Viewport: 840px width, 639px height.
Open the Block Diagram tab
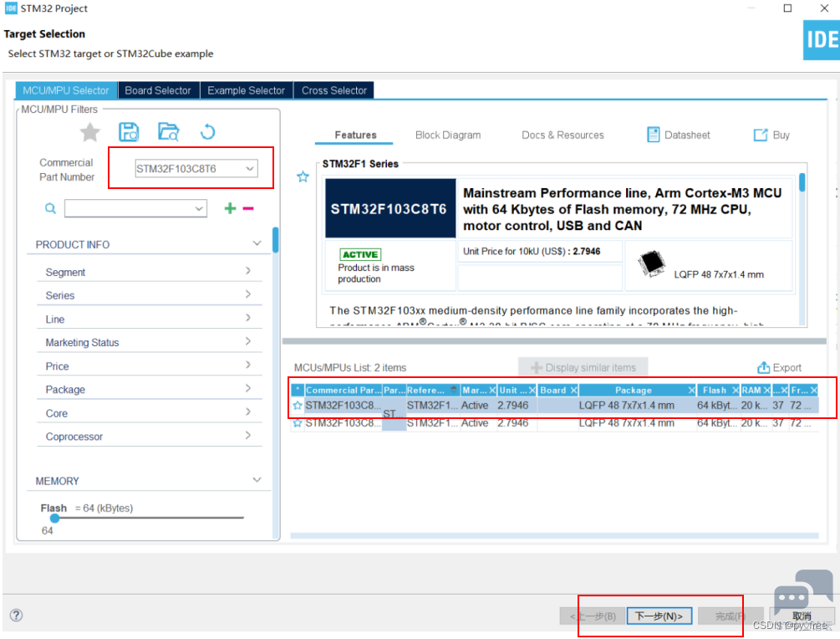click(448, 135)
